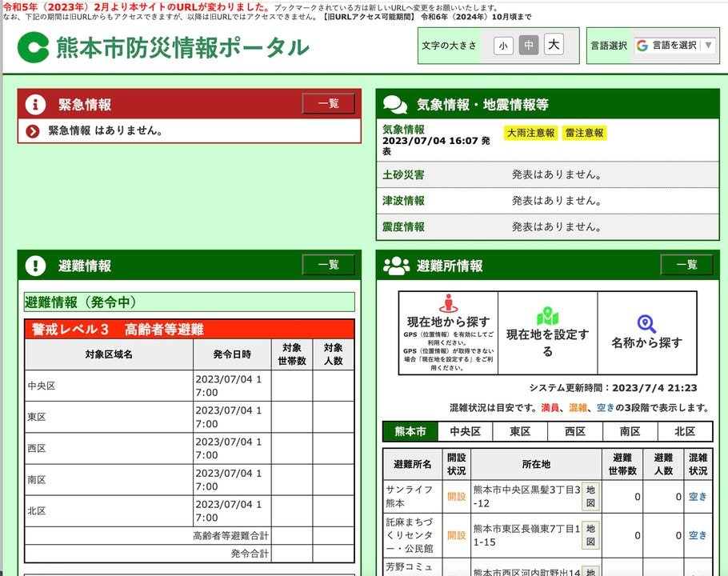Click the Kumamoto portal logo icon

tap(34, 47)
